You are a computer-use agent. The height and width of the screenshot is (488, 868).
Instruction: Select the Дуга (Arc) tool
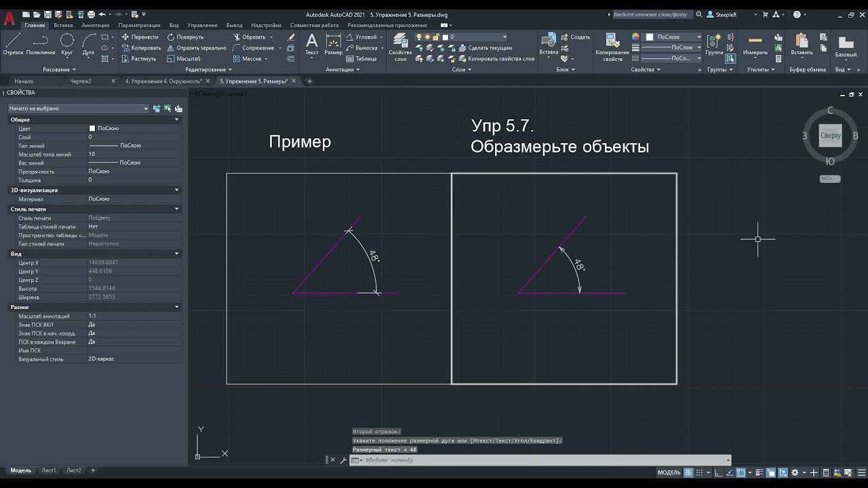pos(88,44)
